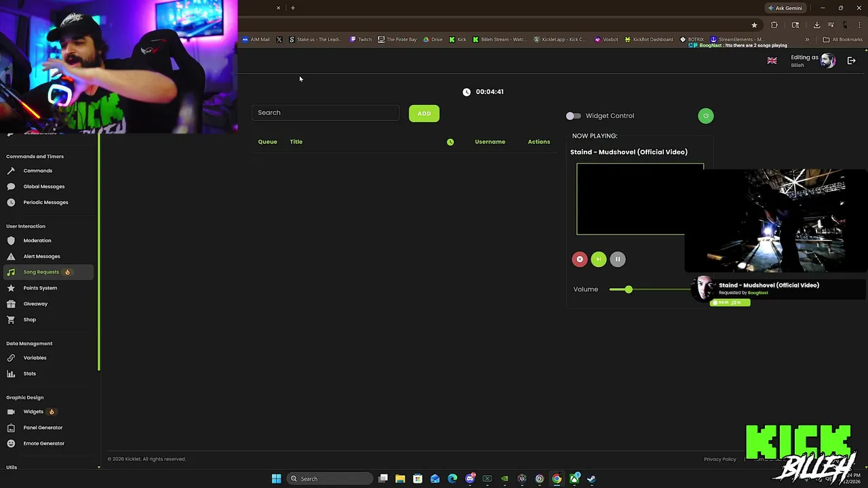Skip to next song green button
Image resolution: width=868 pixels, height=488 pixels.
tap(599, 259)
